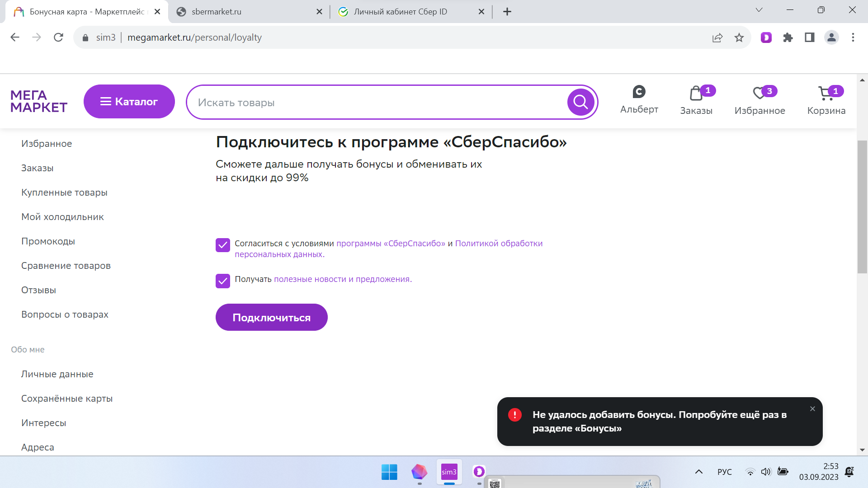Viewport: 868px width, 488px height.
Task: Open Личные данные in the sidebar
Action: (x=57, y=374)
